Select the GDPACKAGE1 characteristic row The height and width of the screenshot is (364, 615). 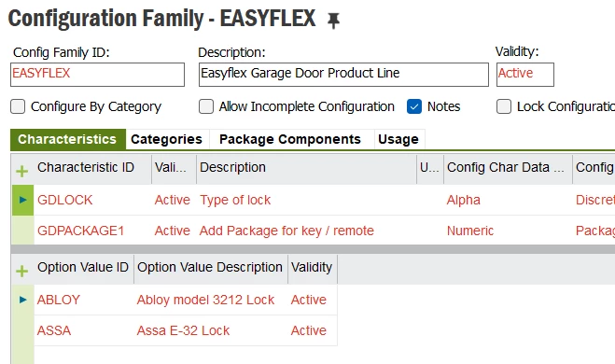tap(313, 231)
